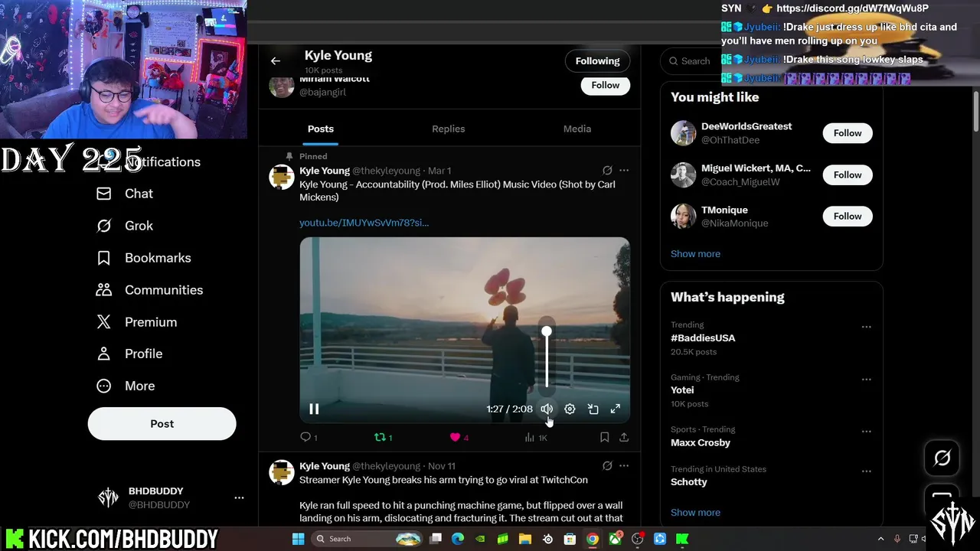
Task: Select the Posts tab
Action: [x=321, y=129]
